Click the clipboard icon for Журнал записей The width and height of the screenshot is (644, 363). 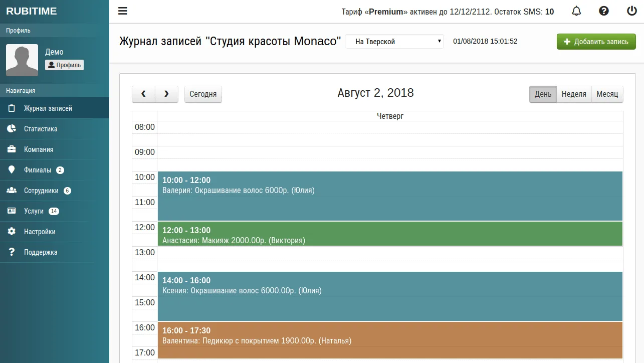click(12, 108)
